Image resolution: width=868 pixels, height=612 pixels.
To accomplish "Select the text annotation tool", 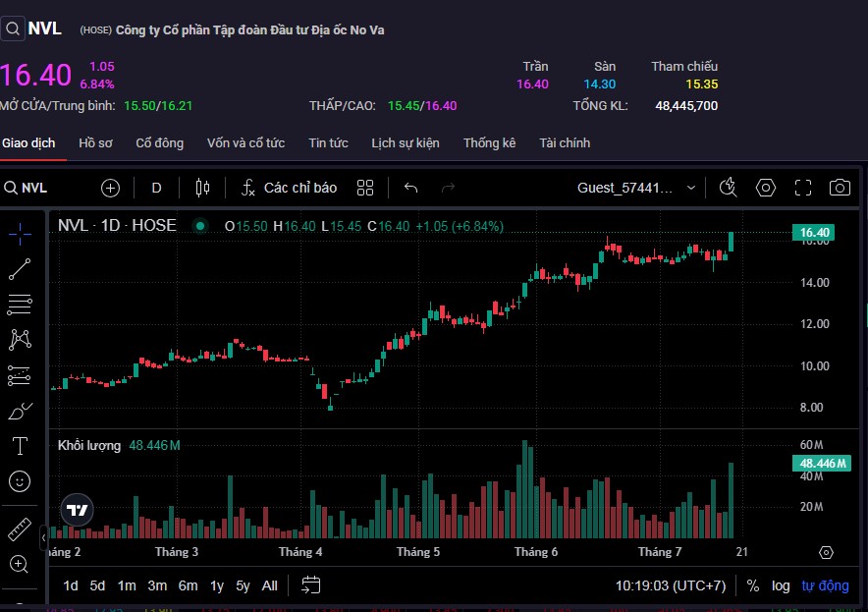I will (x=20, y=446).
